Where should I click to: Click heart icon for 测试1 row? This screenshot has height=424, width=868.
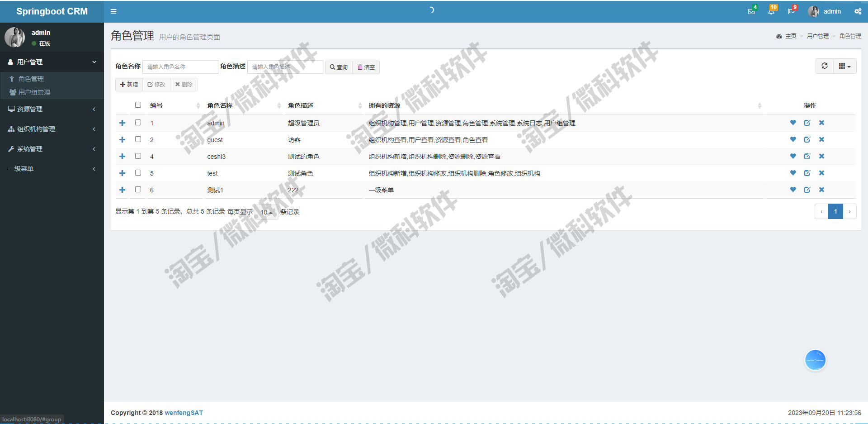793,190
